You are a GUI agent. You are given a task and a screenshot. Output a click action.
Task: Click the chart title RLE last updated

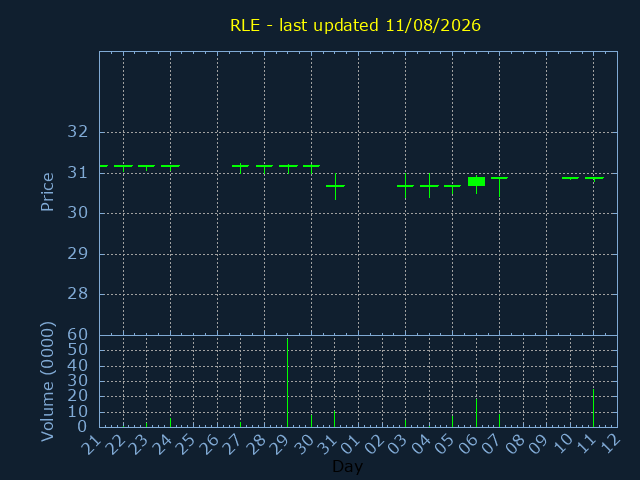click(355, 25)
